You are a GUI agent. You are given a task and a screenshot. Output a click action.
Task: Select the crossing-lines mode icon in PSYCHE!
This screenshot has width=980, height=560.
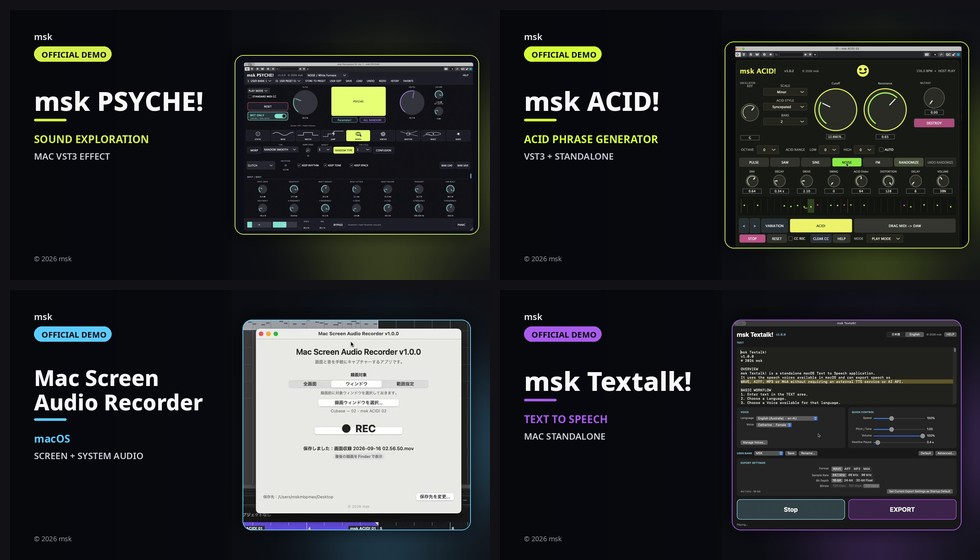pyautogui.click(x=408, y=135)
